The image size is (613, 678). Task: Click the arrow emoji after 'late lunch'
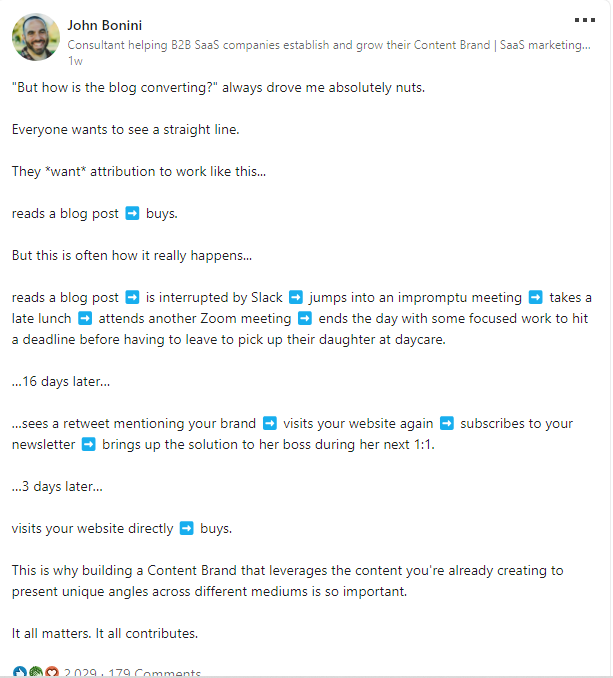click(x=85, y=318)
